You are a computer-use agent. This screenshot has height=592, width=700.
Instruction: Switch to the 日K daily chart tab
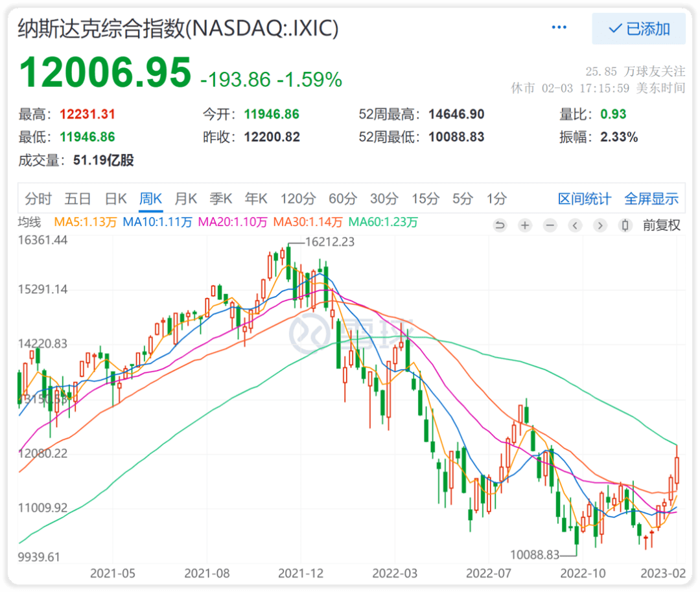pyautogui.click(x=115, y=199)
